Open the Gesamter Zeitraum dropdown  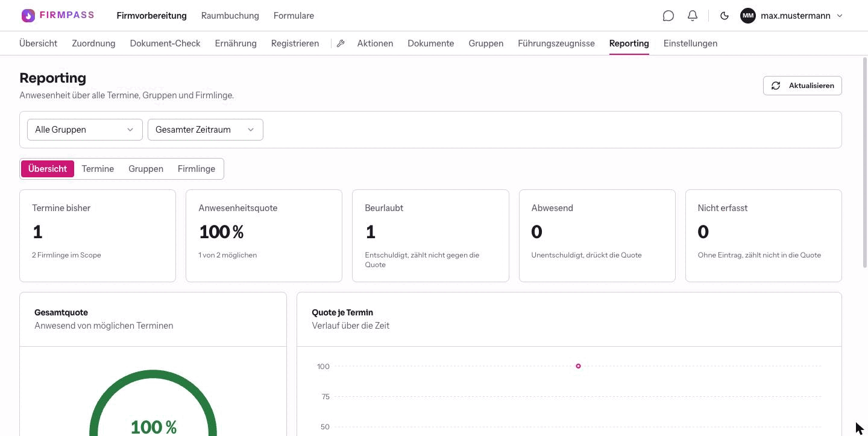point(206,130)
